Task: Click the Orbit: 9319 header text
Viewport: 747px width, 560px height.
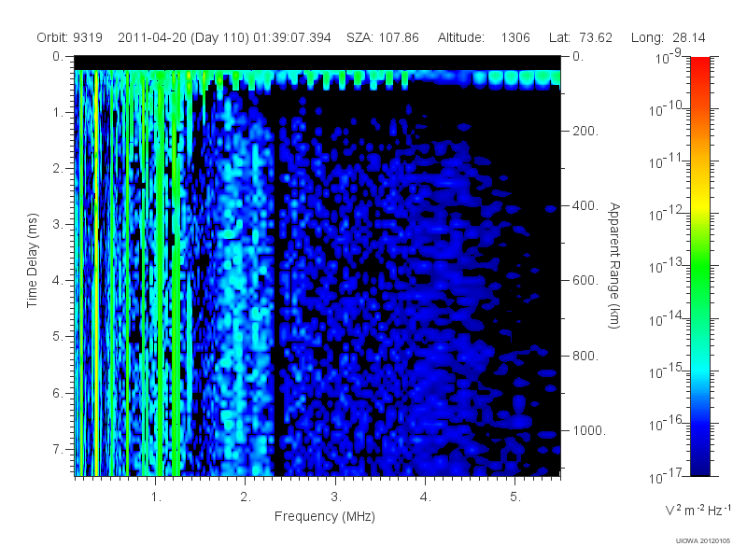Action: click(x=69, y=37)
